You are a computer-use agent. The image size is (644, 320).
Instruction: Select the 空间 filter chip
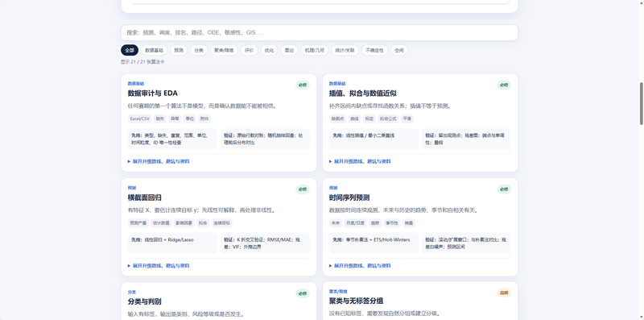399,50
